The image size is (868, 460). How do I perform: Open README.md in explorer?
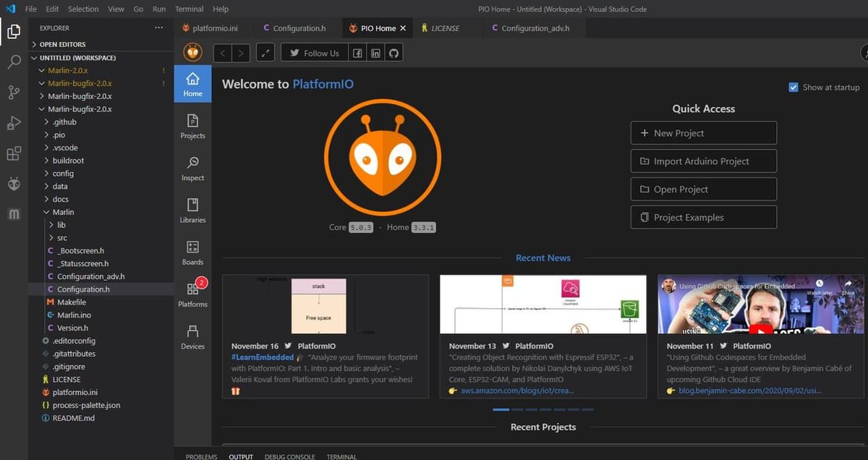[x=101, y=418]
